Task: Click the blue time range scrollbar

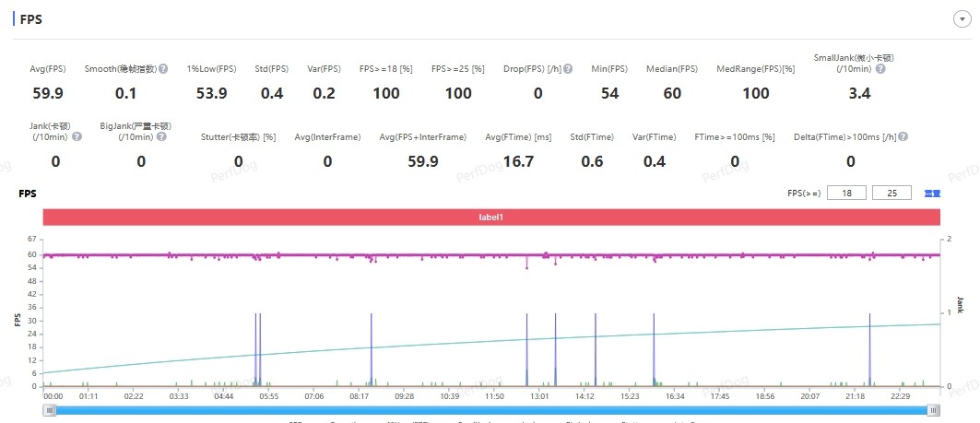Action: coord(491,410)
